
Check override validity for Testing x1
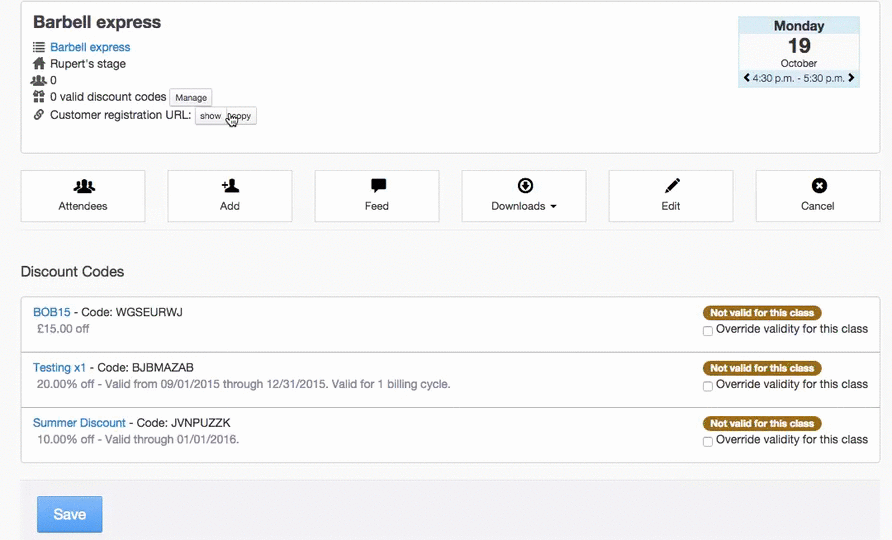tap(708, 385)
